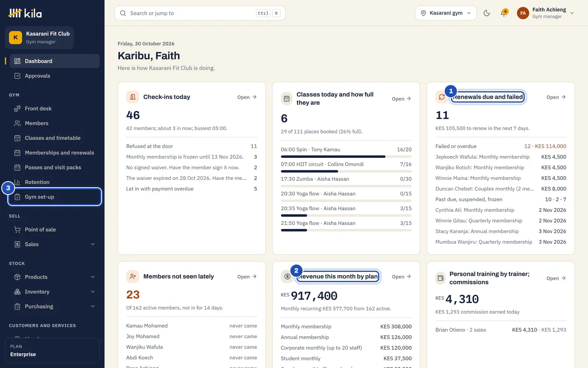This screenshot has height=368, width=588.
Task: Toggle dark mode with the moon icon
Action: (x=487, y=13)
